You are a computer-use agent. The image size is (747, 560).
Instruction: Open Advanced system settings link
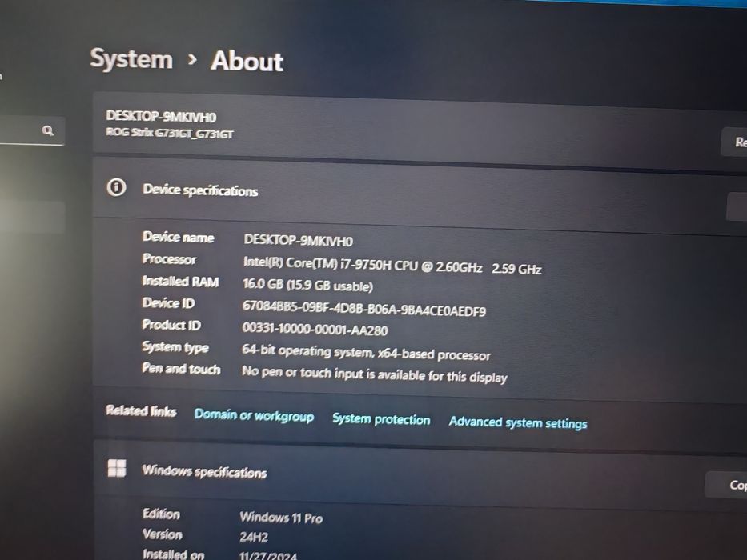518,423
